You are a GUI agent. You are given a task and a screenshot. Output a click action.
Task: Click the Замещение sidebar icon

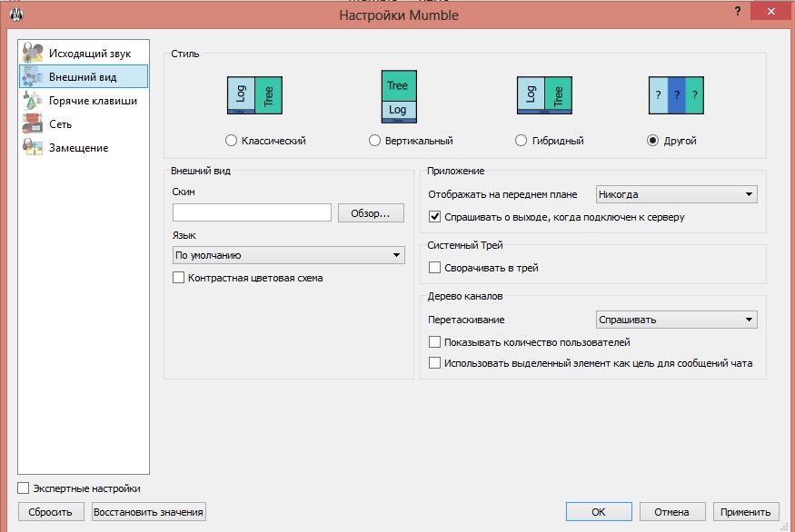click(33, 147)
